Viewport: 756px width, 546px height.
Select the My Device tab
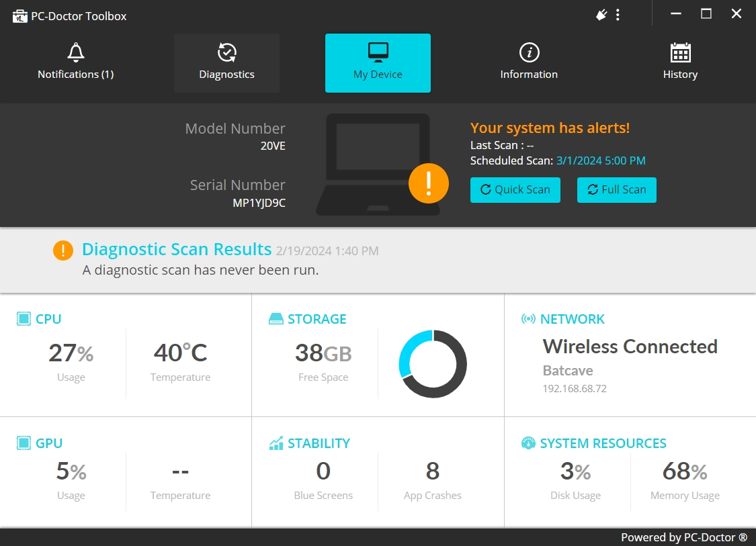[x=378, y=62]
